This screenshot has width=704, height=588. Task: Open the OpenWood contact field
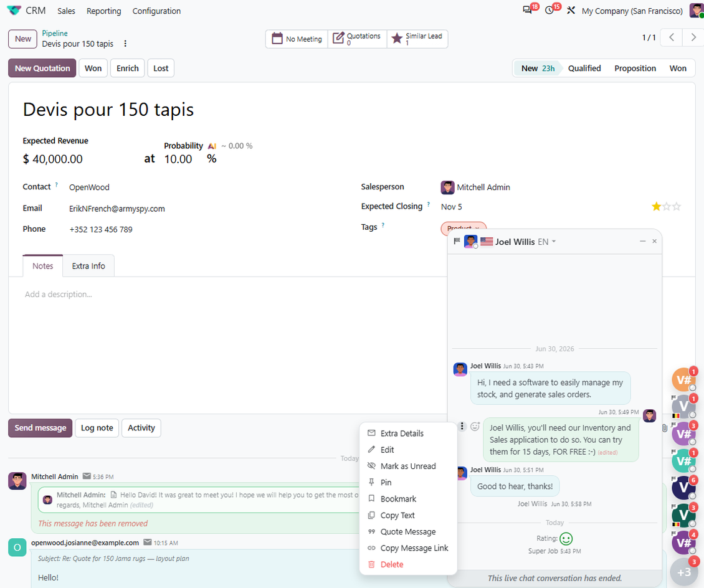coord(89,187)
